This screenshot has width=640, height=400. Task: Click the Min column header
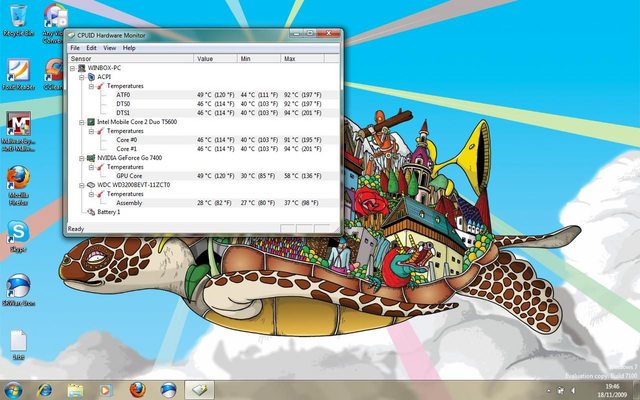[259, 59]
